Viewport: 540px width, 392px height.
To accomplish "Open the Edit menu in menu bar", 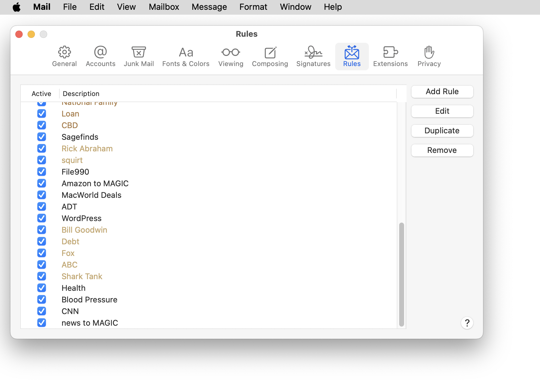I will pos(97,7).
